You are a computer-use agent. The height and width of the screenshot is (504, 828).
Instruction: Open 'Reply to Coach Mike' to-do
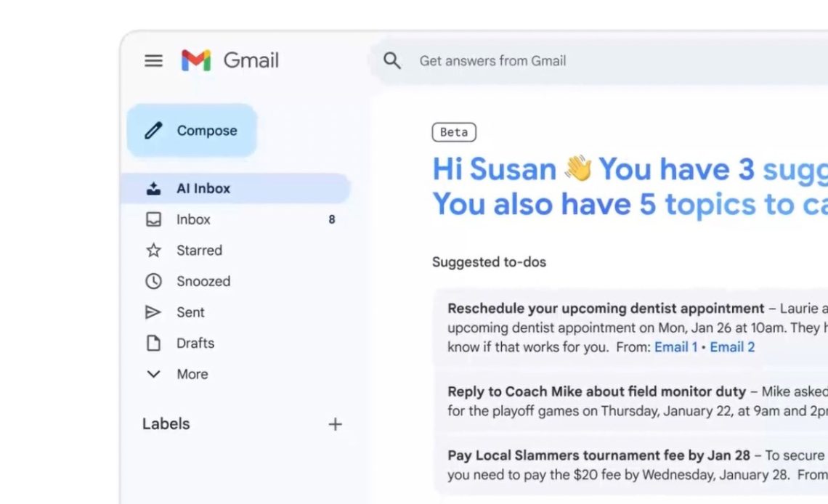pos(631,402)
